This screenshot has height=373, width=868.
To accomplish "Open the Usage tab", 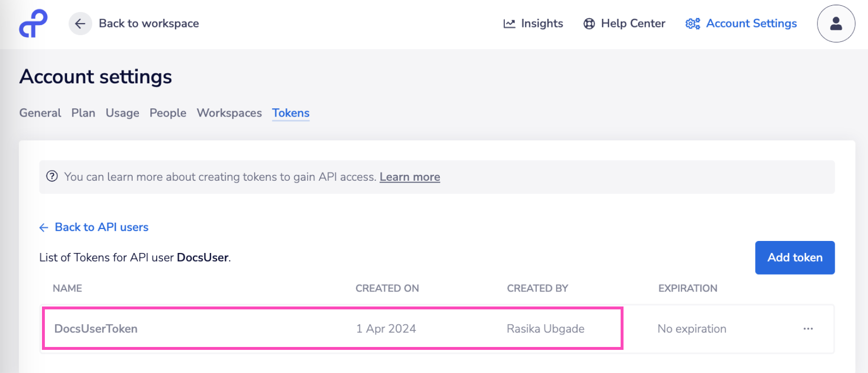I will click(x=122, y=113).
